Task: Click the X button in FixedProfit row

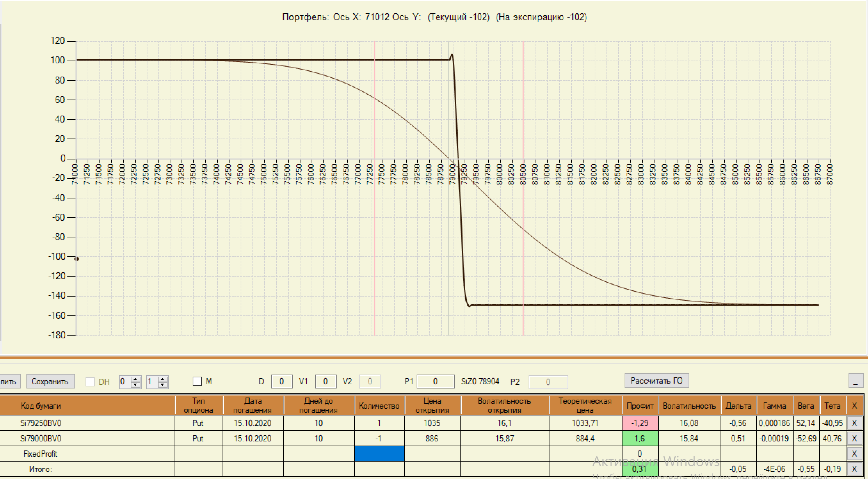Action: tap(854, 454)
